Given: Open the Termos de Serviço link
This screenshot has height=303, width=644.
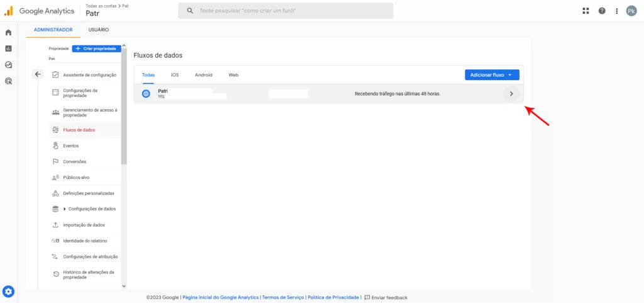Looking at the screenshot, I should pyautogui.click(x=284, y=297).
